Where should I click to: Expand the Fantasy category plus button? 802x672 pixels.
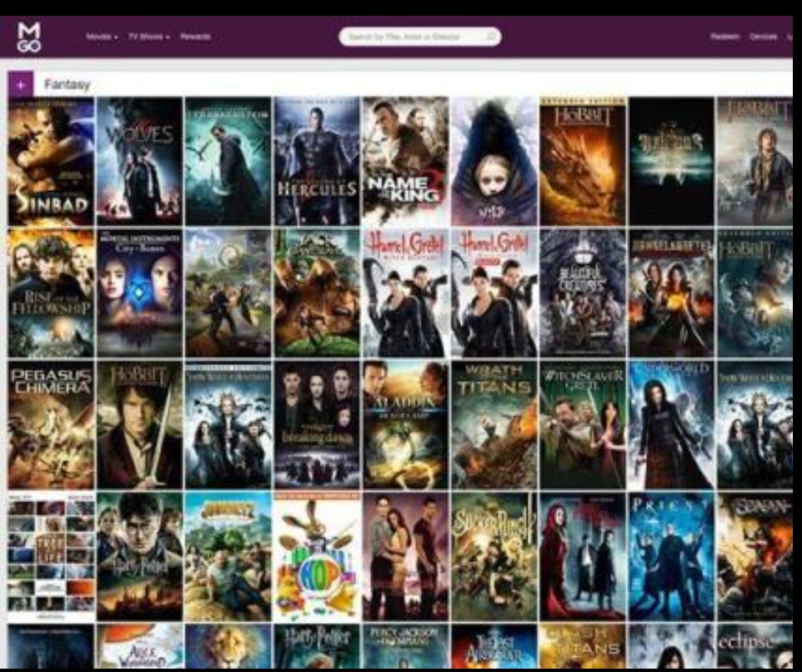(21, 85)
